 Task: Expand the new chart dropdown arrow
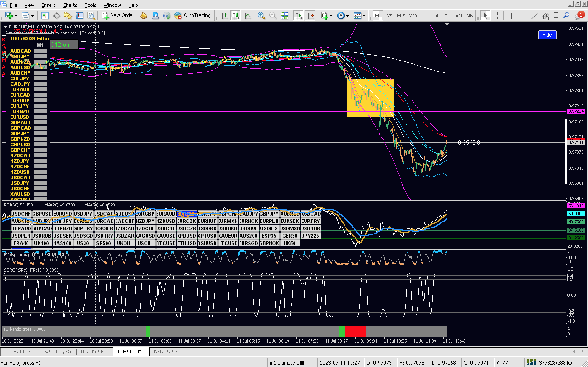pyautogui.click(x=16, y=16)
